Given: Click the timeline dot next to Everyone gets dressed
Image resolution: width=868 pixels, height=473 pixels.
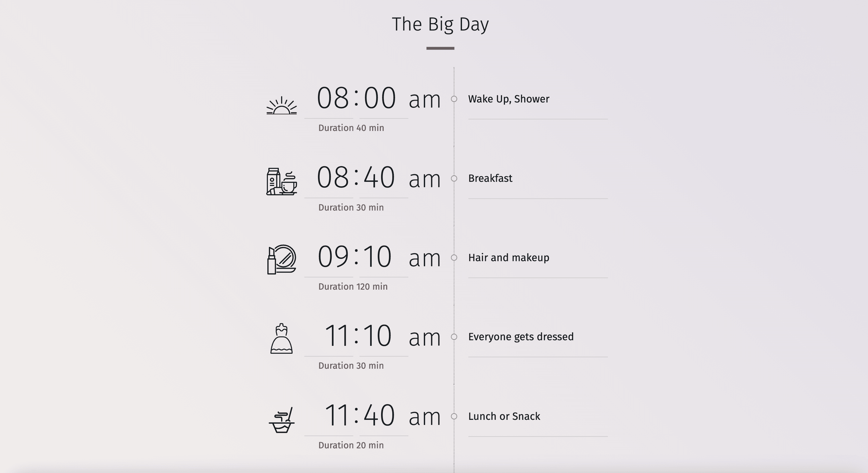Looking at the screenshot, I should click(455, 337).
